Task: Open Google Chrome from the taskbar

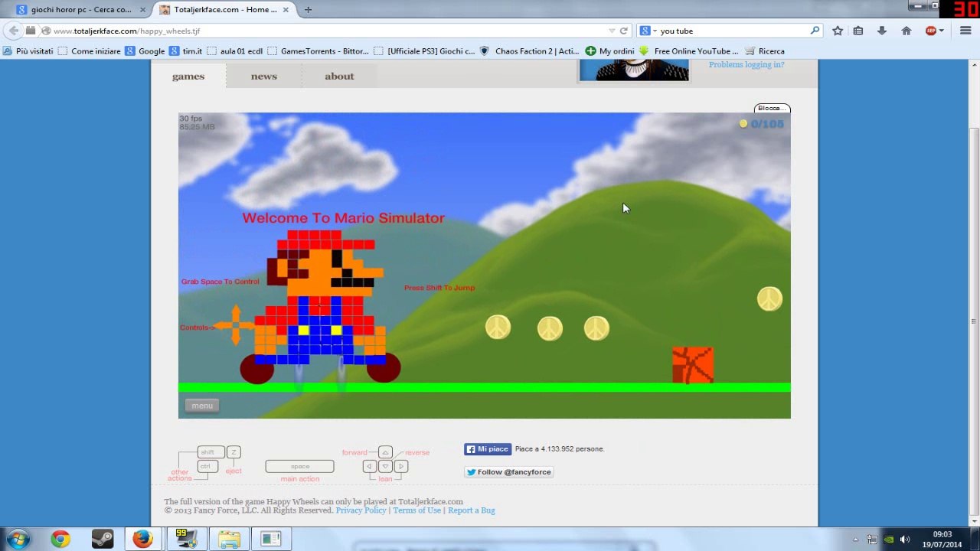Action: coord(60,539)
